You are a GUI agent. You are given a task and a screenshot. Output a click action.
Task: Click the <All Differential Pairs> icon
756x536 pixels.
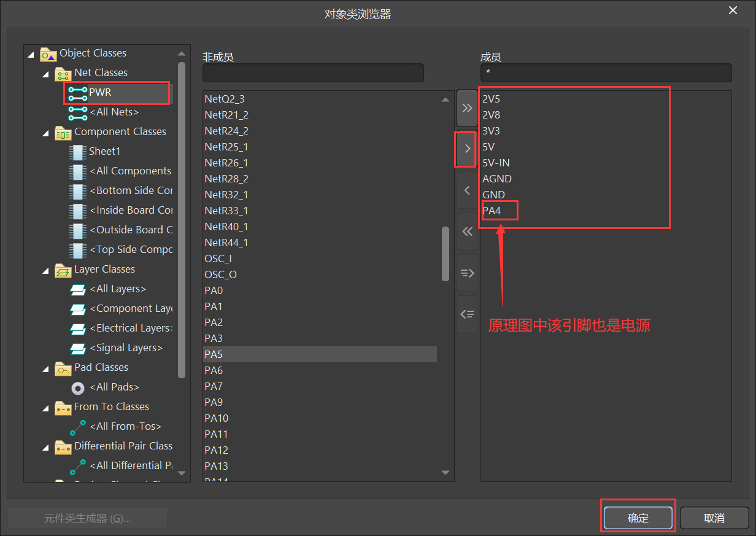(x=78, y=467)
